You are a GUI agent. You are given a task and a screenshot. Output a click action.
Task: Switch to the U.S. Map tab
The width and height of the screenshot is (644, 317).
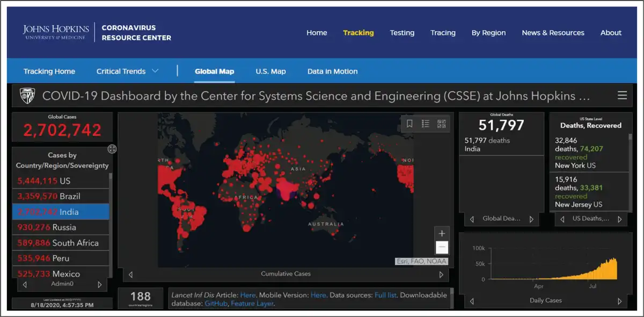tap(270, 71)
